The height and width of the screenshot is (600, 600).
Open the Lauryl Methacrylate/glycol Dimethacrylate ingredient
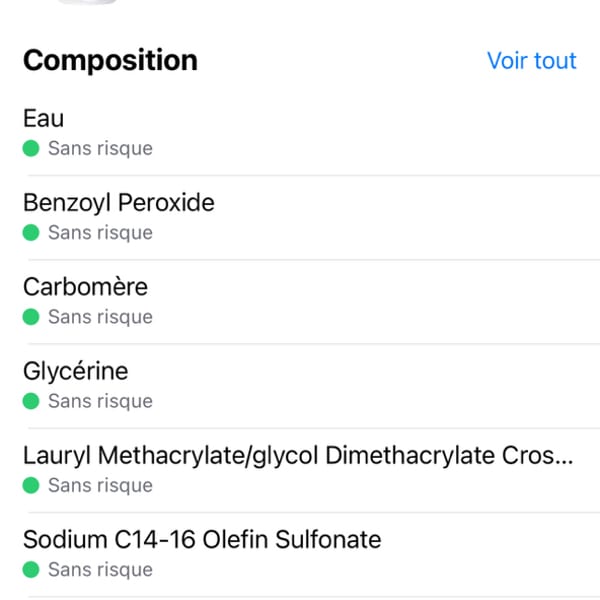tap(300, 470)
